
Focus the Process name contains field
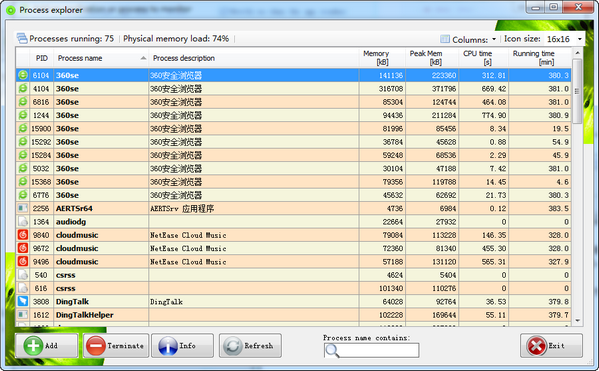pos(371,350)
